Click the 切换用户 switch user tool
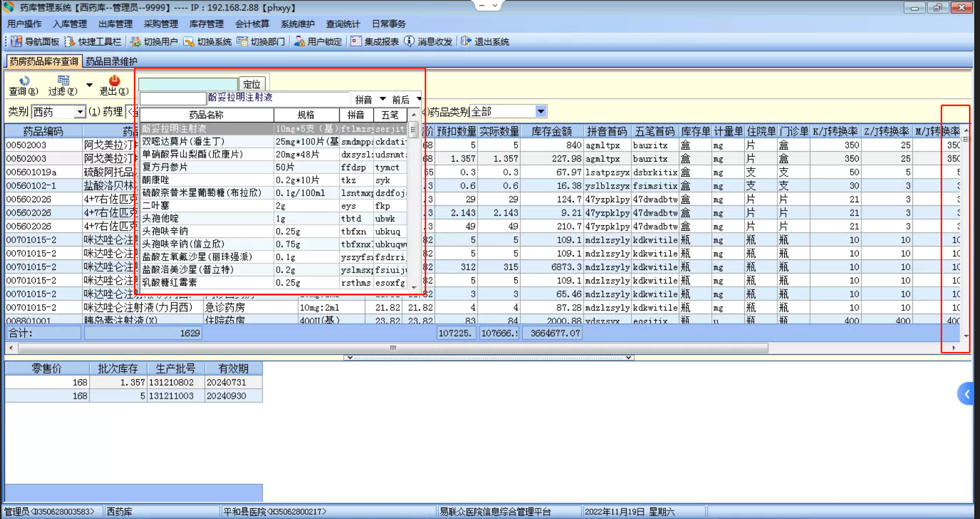The image size is (980, 519). pyautogui.click(x=154, y=41)
